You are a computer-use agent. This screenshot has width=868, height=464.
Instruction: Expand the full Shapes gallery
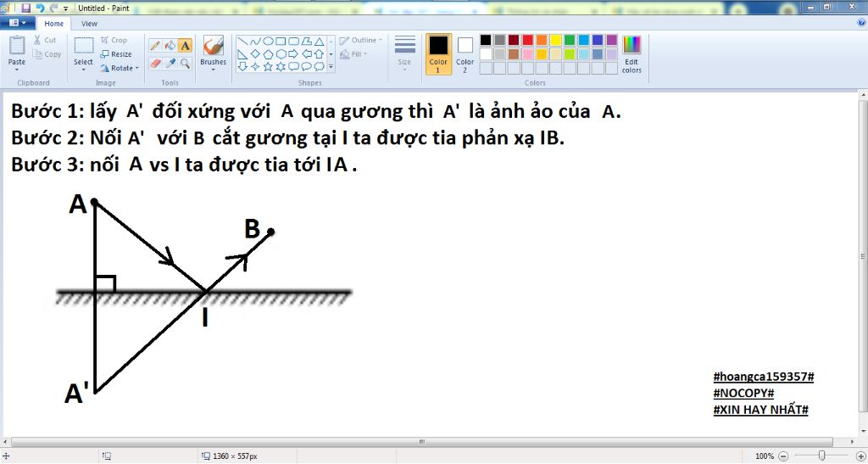coord(331,67)
